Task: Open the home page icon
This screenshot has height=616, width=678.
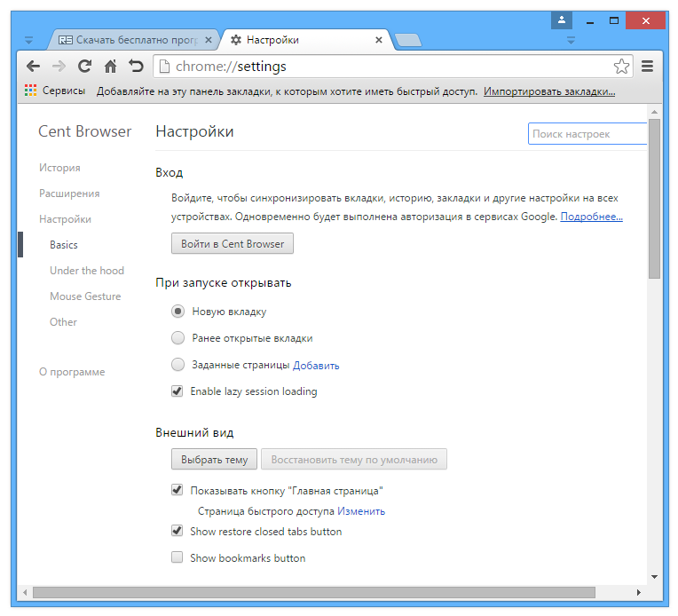Action: (x=111, y=67)
